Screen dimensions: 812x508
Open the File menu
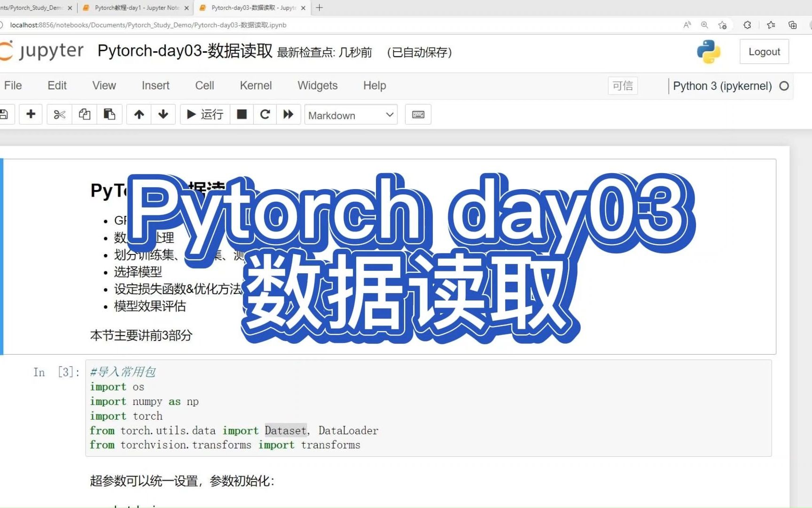[13, 86]
